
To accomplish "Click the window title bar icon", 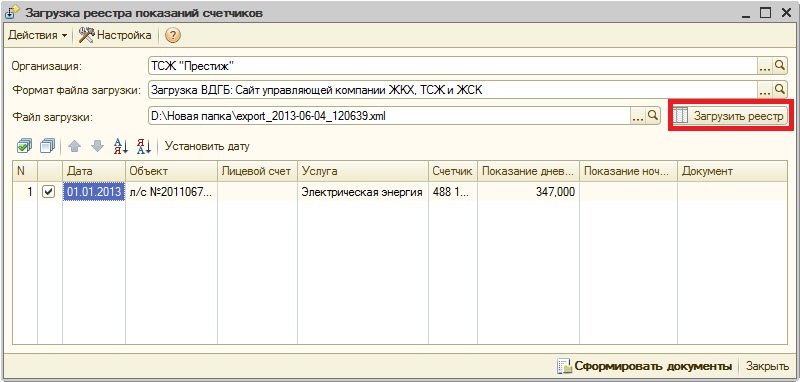I will [12, 13].
